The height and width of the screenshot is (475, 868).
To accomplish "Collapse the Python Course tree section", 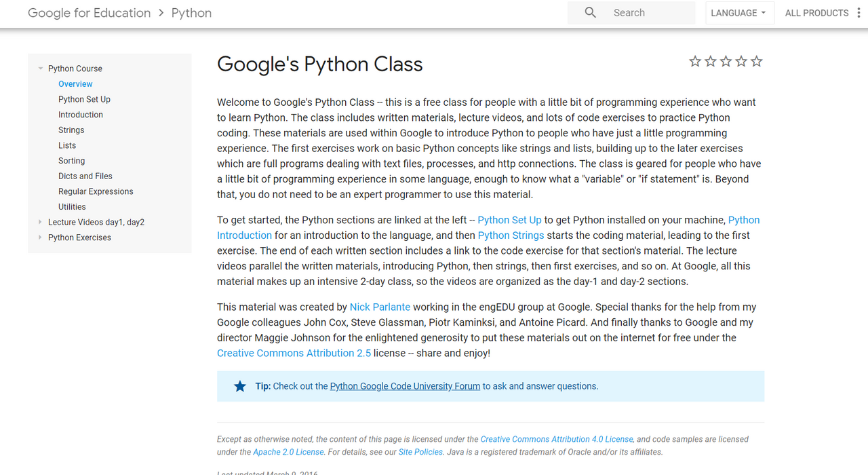I will pos(41,69).
